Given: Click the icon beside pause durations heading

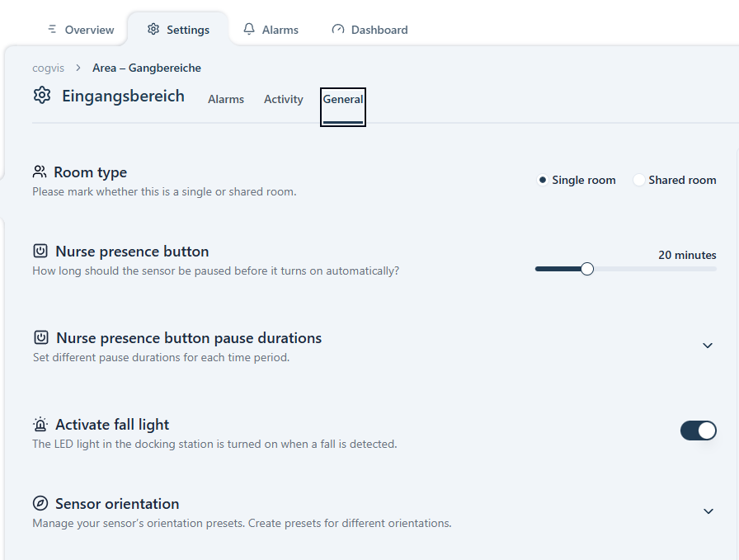Looking at the screenshot, I should coord(41,338).
